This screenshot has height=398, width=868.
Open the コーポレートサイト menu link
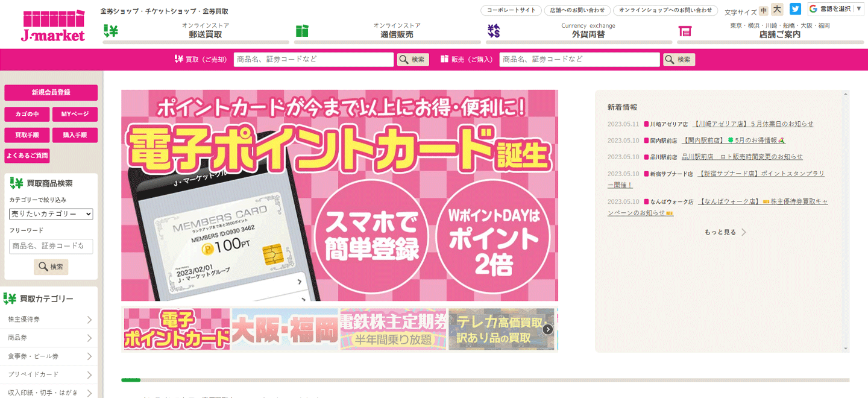point(511,10)
